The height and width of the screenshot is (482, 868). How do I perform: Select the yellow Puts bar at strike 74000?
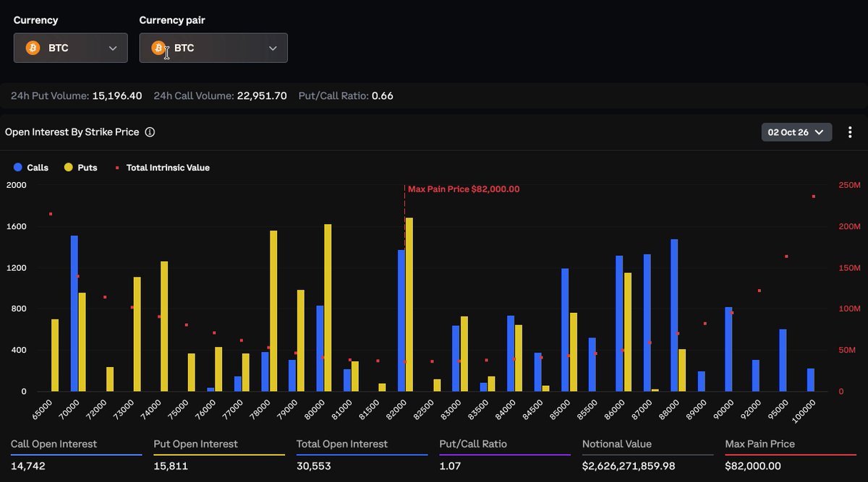164,327
